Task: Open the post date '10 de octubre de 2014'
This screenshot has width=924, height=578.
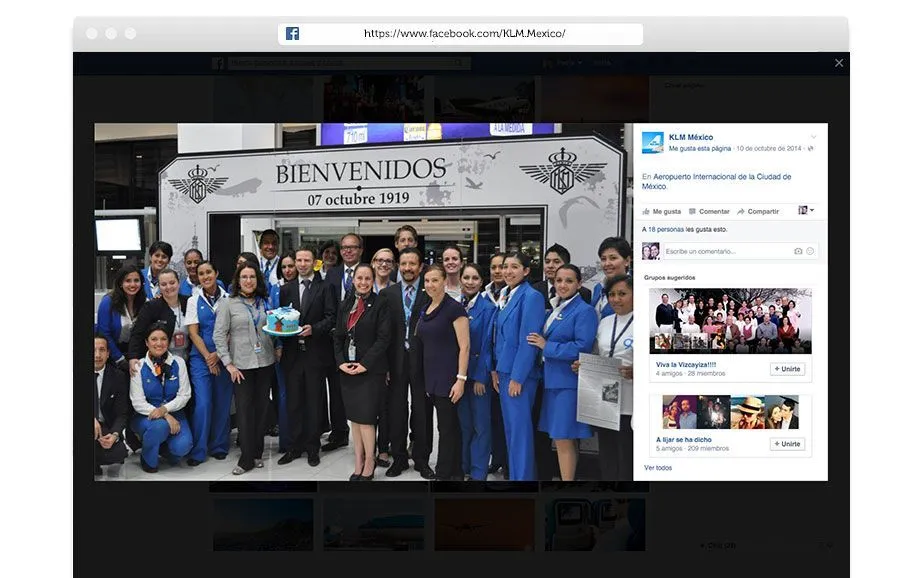Action: (768, 148)
